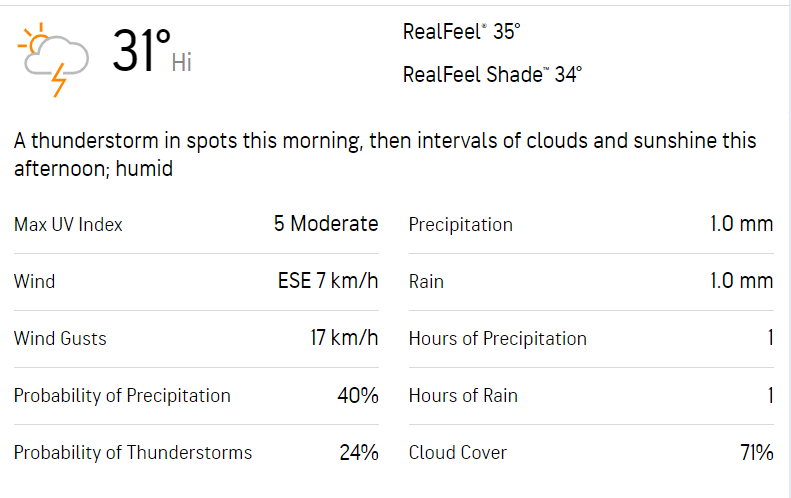Viewport: 791px width, 498px height.
Task: Click the 31° high temperature
Action: [141, 52]
